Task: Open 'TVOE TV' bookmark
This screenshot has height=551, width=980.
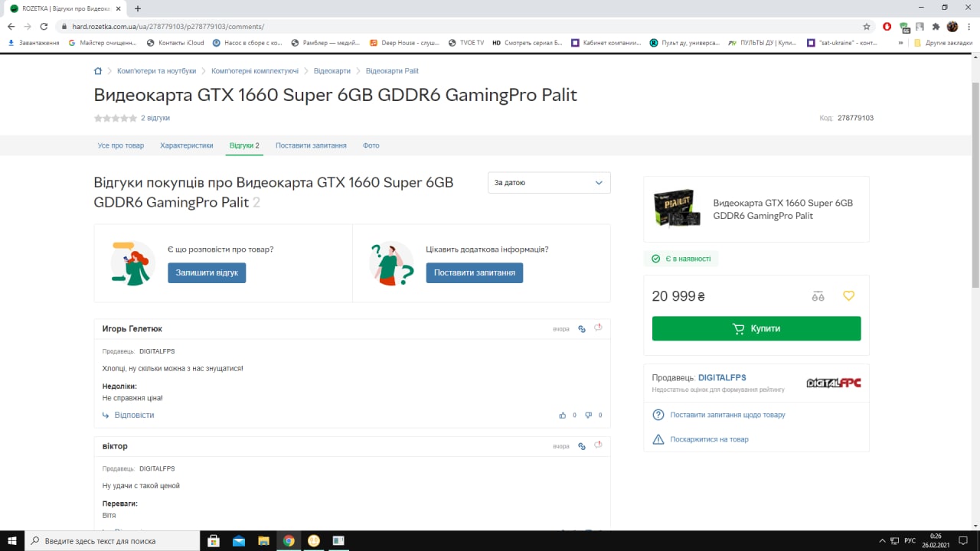Action: click(465, 43)
